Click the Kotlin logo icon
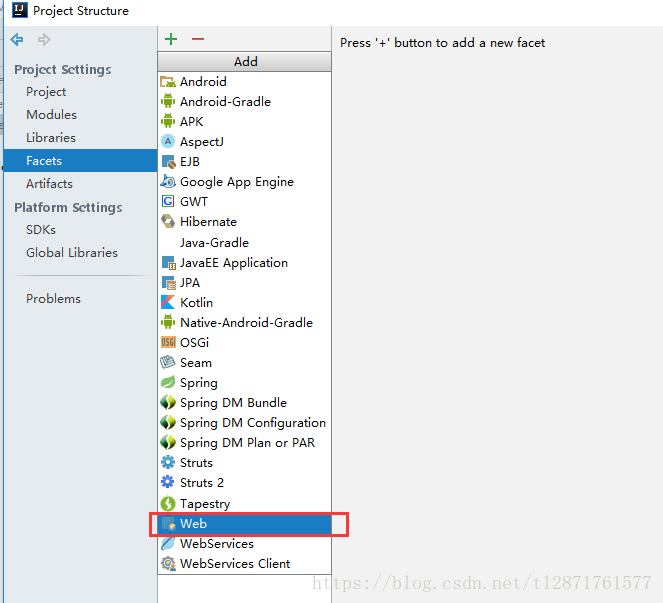This screenshot has width=663, height=603. [168, 302]
